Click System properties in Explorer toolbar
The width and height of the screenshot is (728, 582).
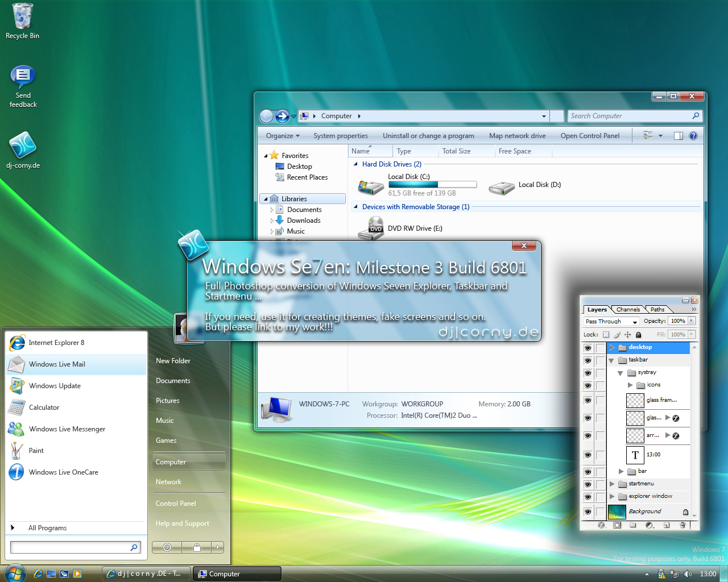tap(341, 136)
